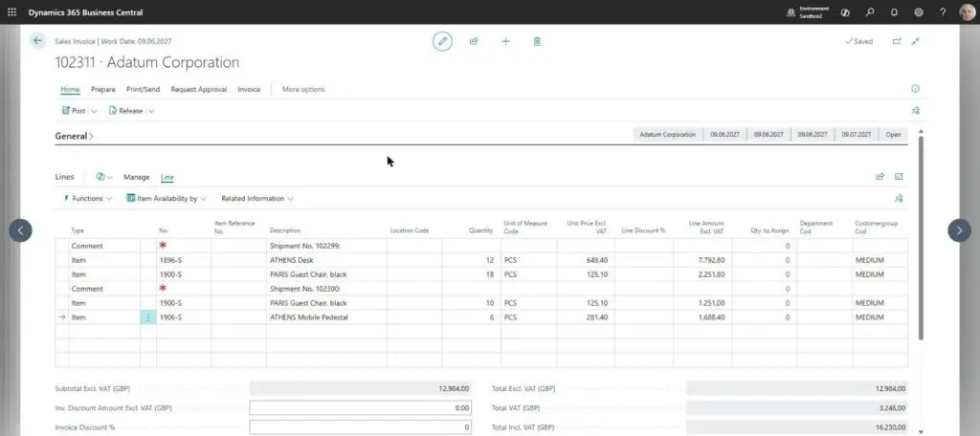Click item number 1906-S cell
Screen dimensions: 980x436
click(184, 317)
